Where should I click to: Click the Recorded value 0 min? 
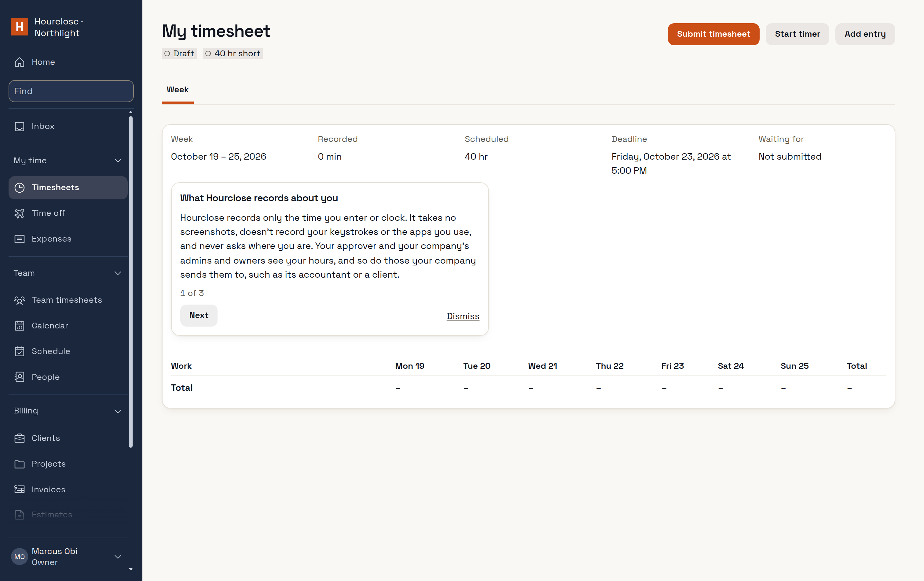(330, 157)
